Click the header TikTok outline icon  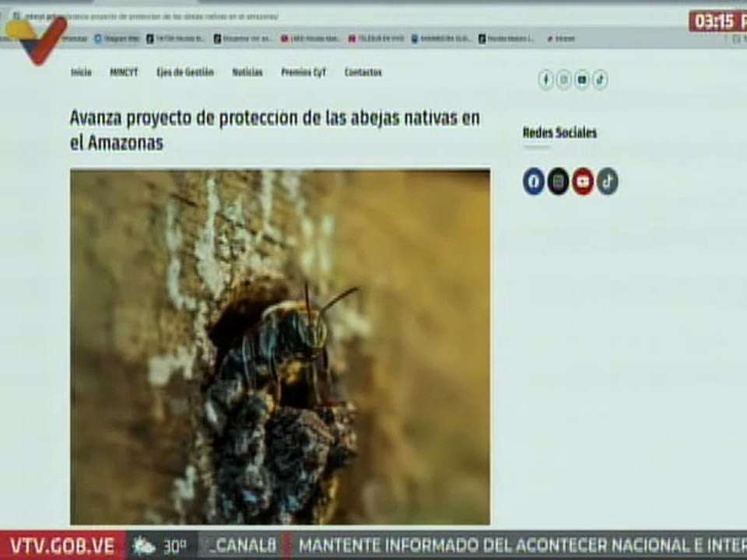[x=600, y=79]
